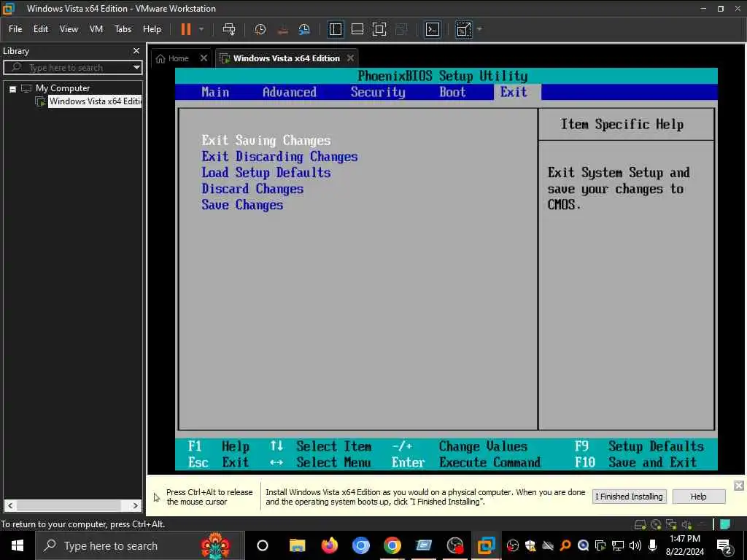Open OBS Studio taskbar icon
This screenshot has height=560, width=747.
pyautogui.click(x=455, y=545)
